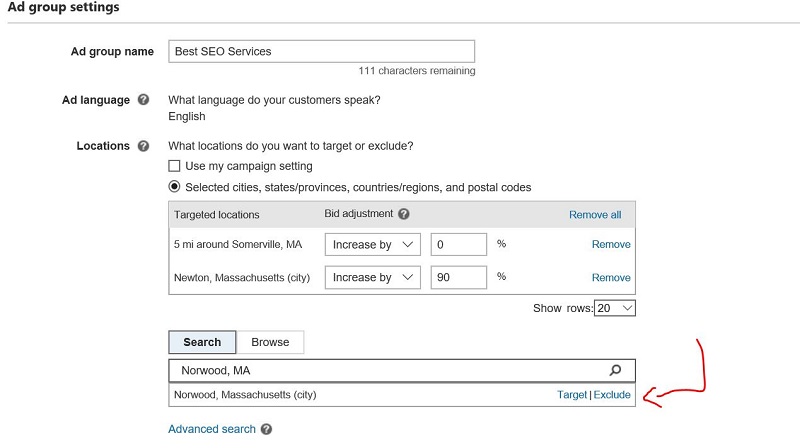Expand the Show rows dropdown
The width and height of the screenshot is (800, 448).
pyautogui.click(x=615, y=308)
